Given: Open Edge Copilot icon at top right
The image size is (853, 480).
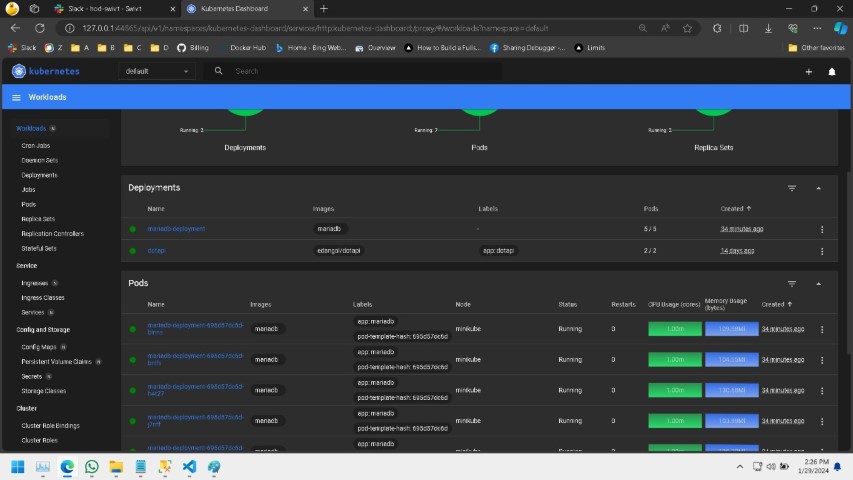Looking at the screenshot, I should coord(840,28).
